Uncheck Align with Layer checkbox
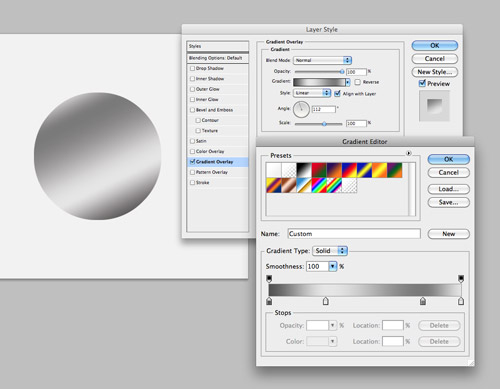This screenshot has width=500, height=389. pos(337,93)
